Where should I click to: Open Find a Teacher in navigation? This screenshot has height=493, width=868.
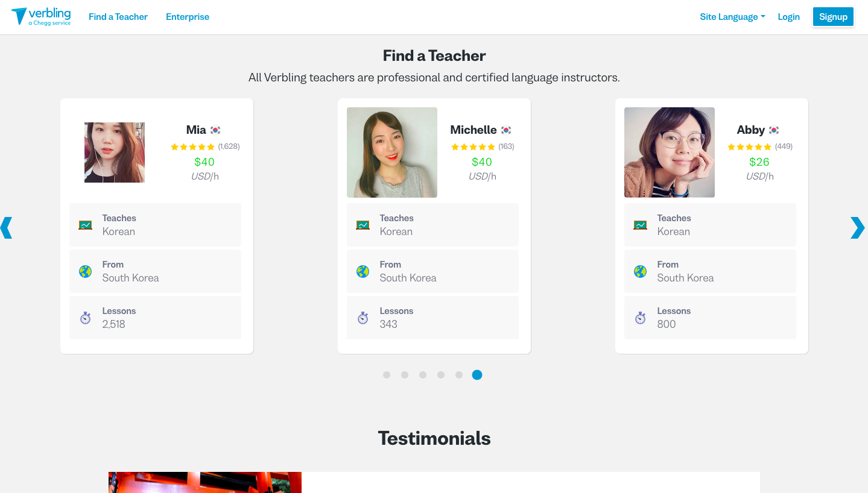[118, 17]
